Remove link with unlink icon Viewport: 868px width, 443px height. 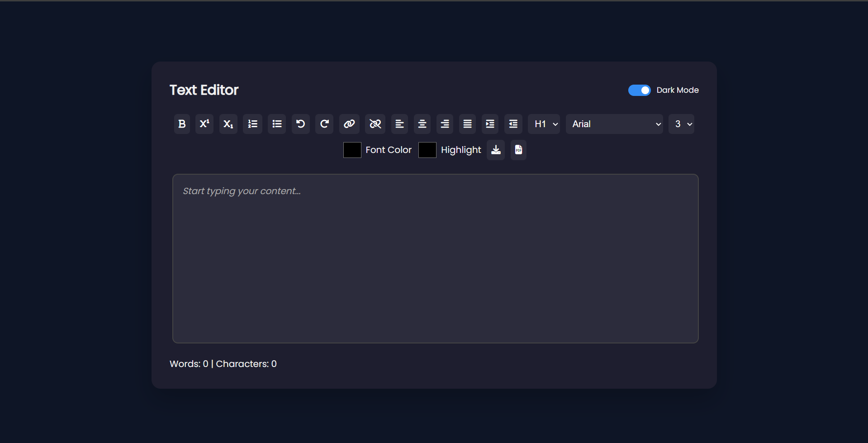tap(375, 124)
